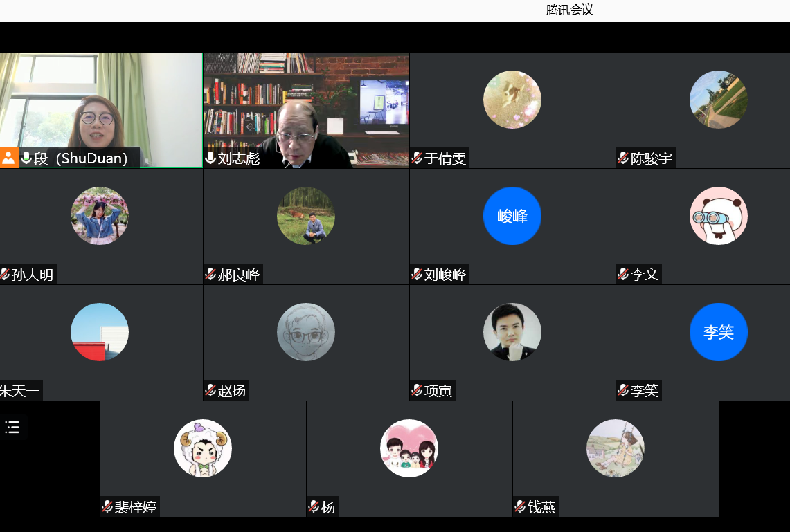Click 郝良峰's avatar photo
The height and width of the screenshot is (532, 790).
coord(306,216)
